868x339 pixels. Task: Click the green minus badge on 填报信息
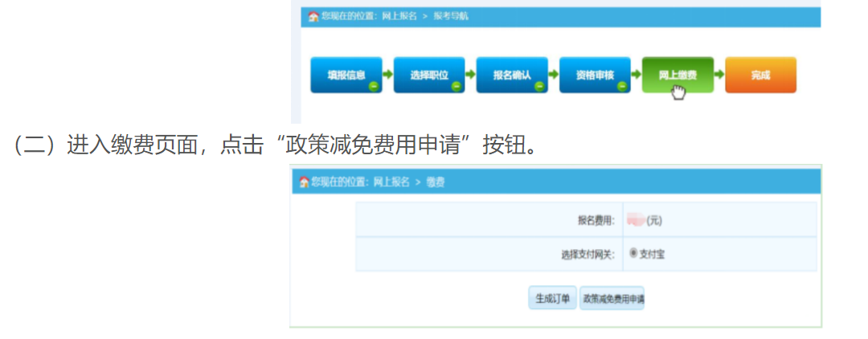coord(373,86)
